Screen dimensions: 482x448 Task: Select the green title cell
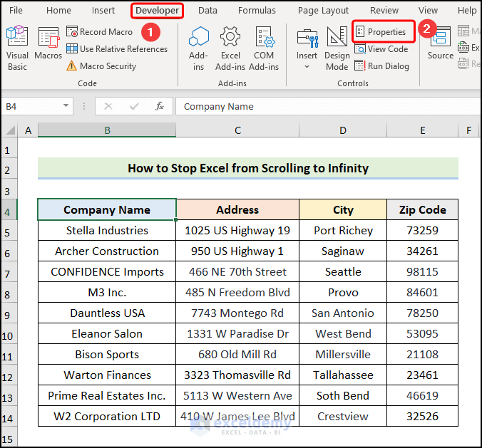point(247,169)
